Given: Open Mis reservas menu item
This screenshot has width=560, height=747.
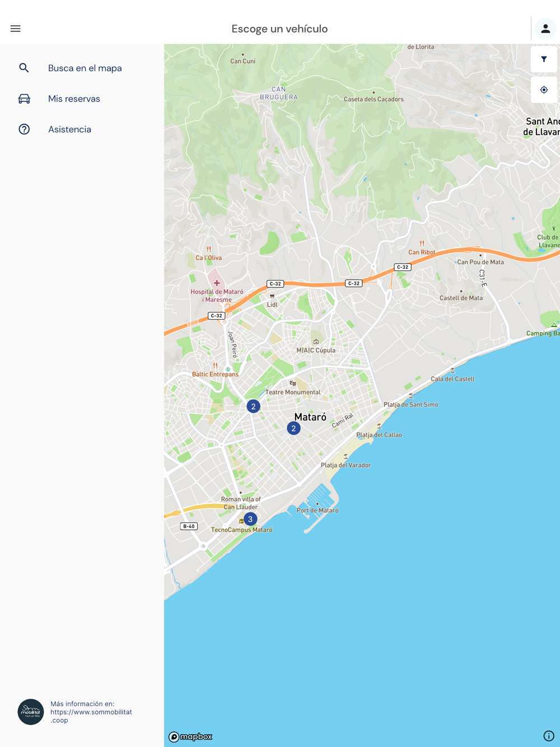Looking at the screenshot, I should point(74,99).
